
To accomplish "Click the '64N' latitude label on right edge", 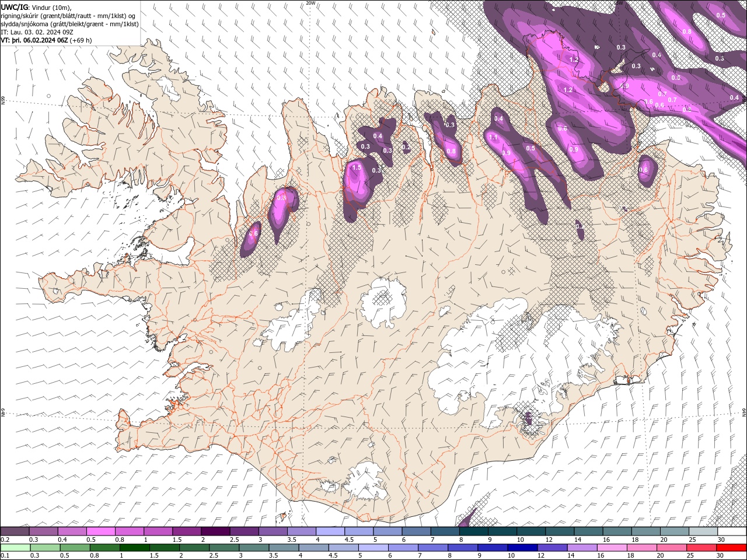I will tap(745, 412).
